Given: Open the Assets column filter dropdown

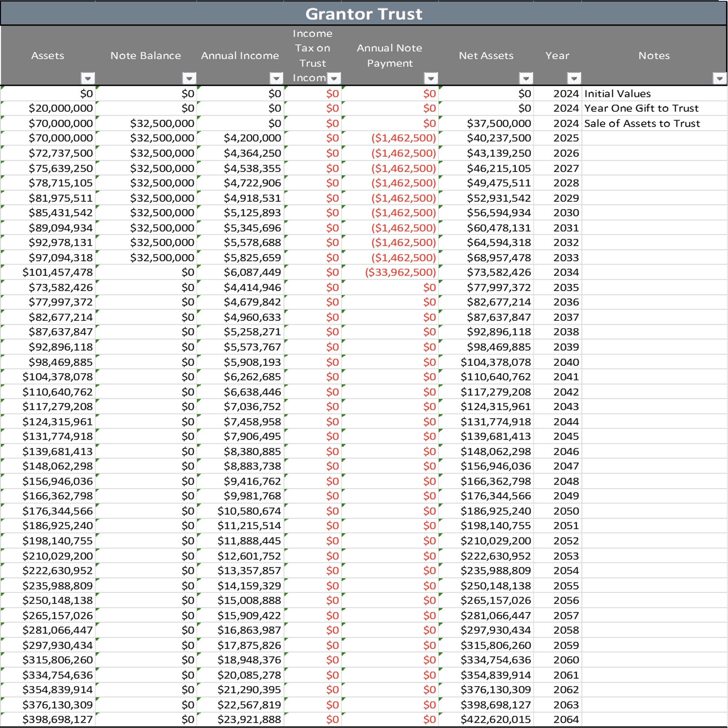Looking at the screenshot, I should (x=88, y=78).
